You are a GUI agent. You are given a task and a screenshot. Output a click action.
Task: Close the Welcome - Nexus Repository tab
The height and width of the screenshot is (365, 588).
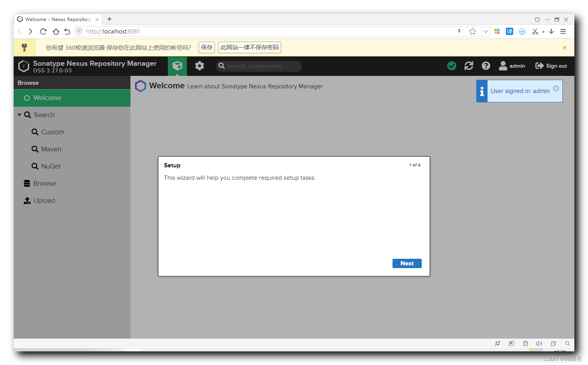point(97,19)
